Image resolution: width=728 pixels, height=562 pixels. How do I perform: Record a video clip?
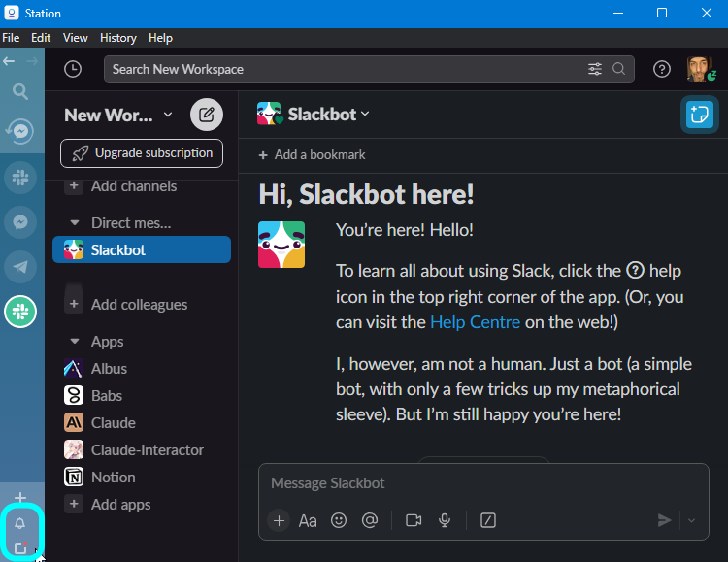coord(414,520)
